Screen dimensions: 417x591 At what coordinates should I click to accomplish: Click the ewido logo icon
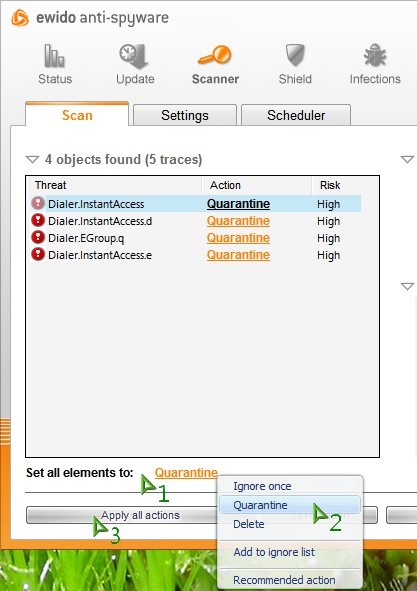20,18
